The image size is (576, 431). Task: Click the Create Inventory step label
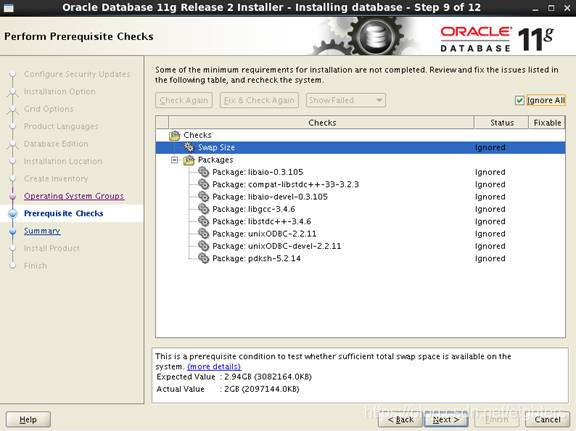56,179
